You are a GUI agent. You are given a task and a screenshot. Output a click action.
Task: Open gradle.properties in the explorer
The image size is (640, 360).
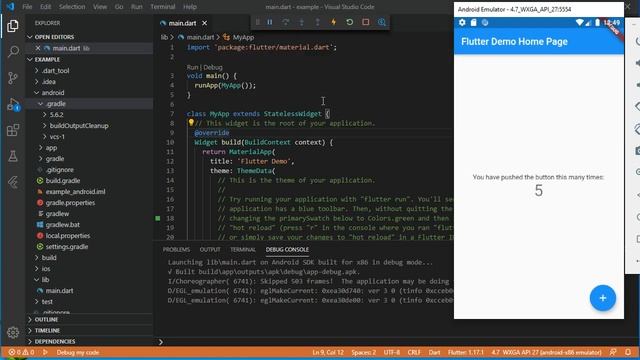70,202
